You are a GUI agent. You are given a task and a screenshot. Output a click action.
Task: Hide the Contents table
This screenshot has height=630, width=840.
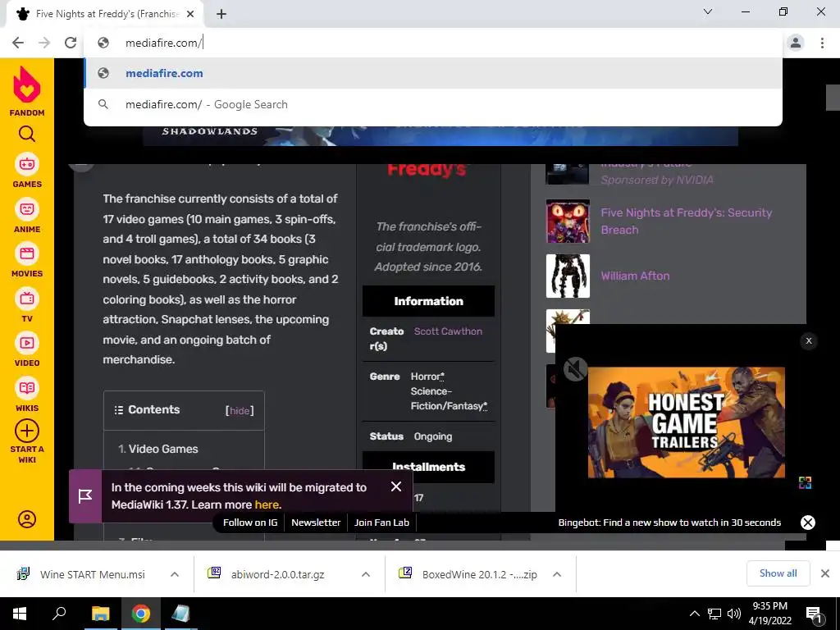click(240, 411)
